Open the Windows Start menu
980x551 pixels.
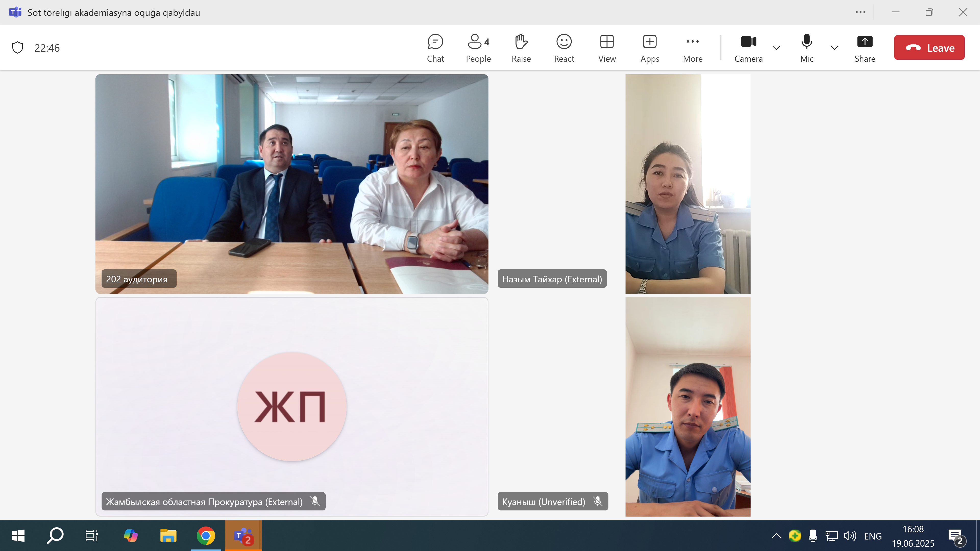[18, 536]
